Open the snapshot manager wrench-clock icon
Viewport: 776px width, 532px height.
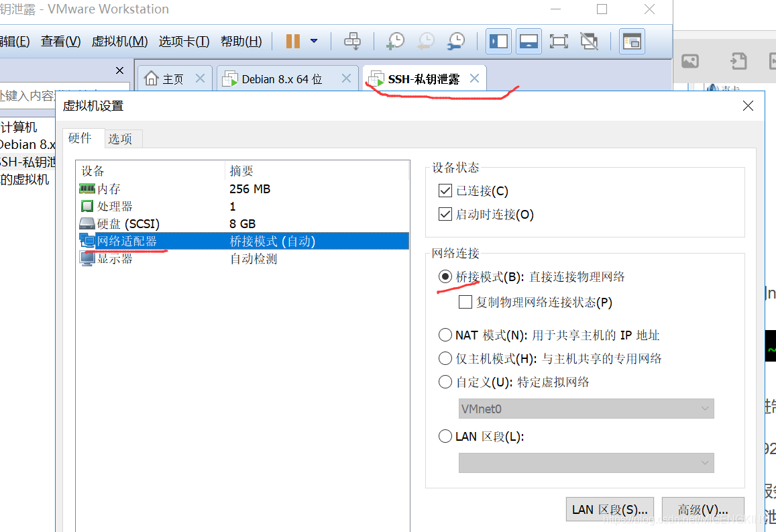pyautogui.click(x=455, y=41)
